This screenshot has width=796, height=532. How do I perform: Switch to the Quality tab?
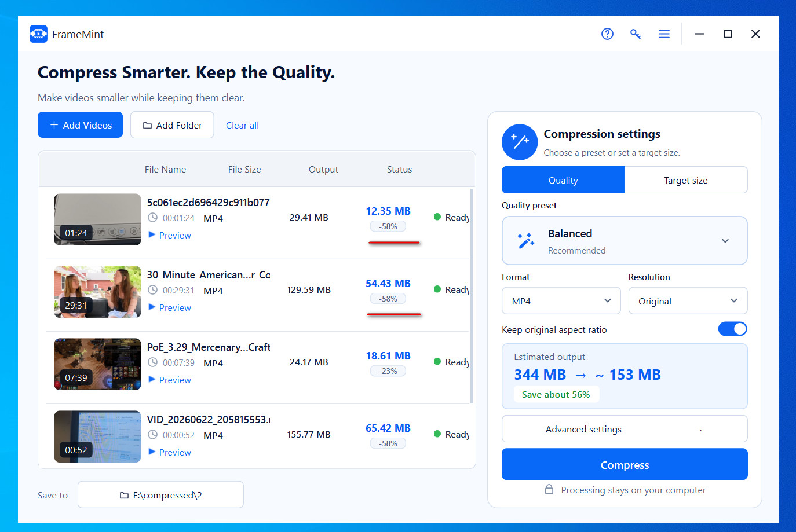tap(563, 180)
